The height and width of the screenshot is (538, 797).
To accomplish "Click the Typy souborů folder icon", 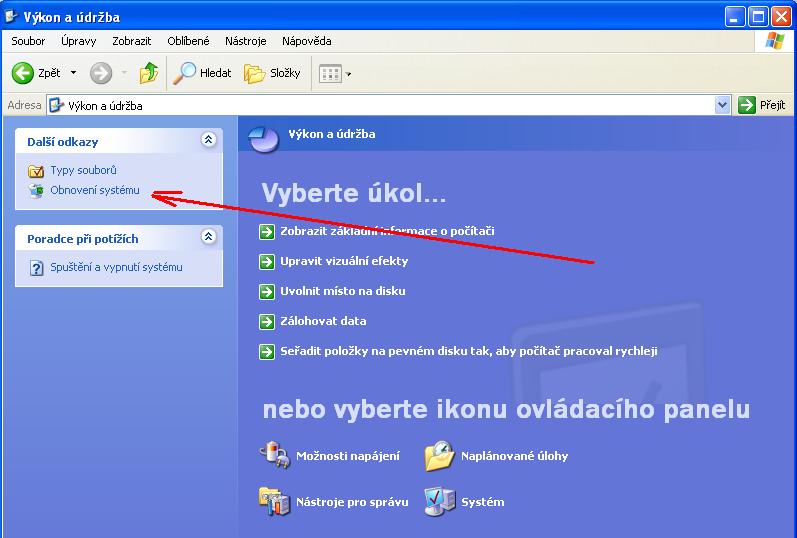I will coord(36,171).
